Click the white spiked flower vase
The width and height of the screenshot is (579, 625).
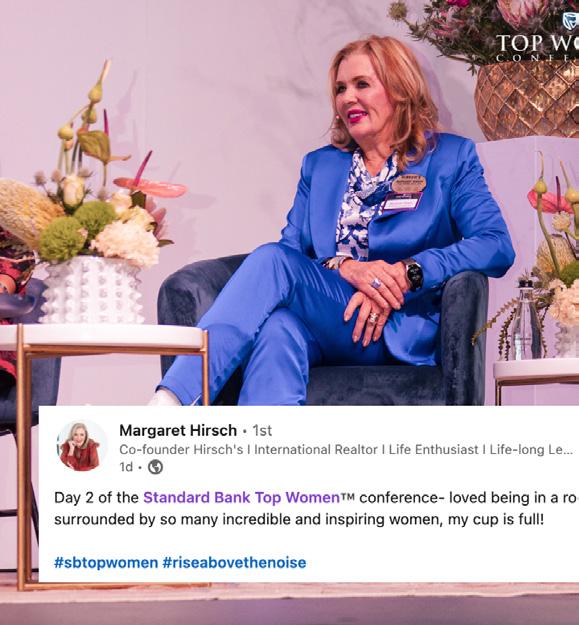tap(92, 290)
